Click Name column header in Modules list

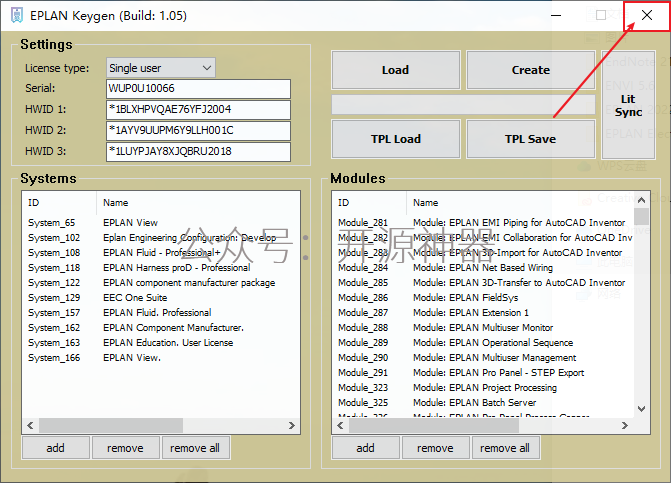click(520, 202)
